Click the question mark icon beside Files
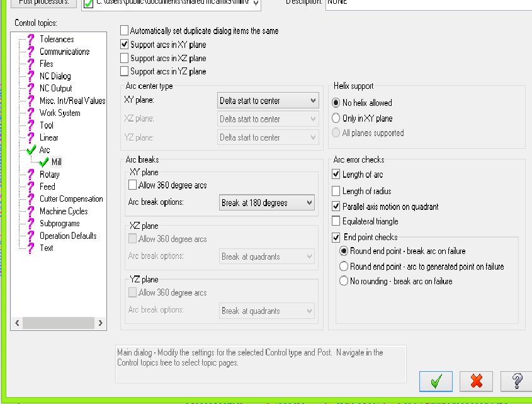Viewport: 532px width, 404px height. tap(31, 64)
